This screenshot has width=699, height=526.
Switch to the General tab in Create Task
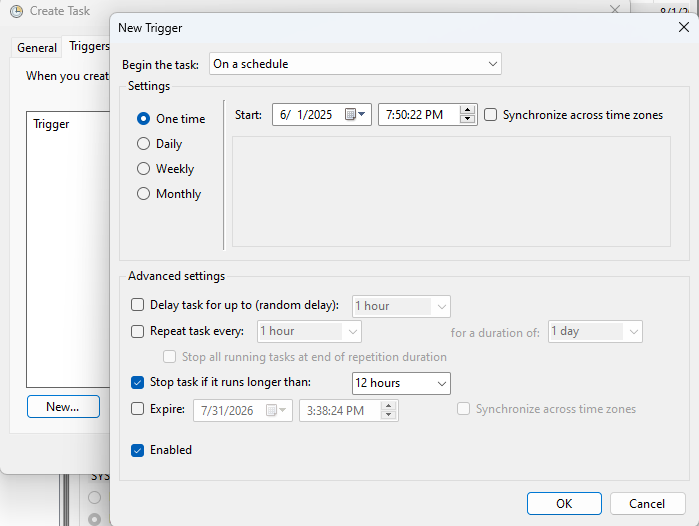[37, 48]
